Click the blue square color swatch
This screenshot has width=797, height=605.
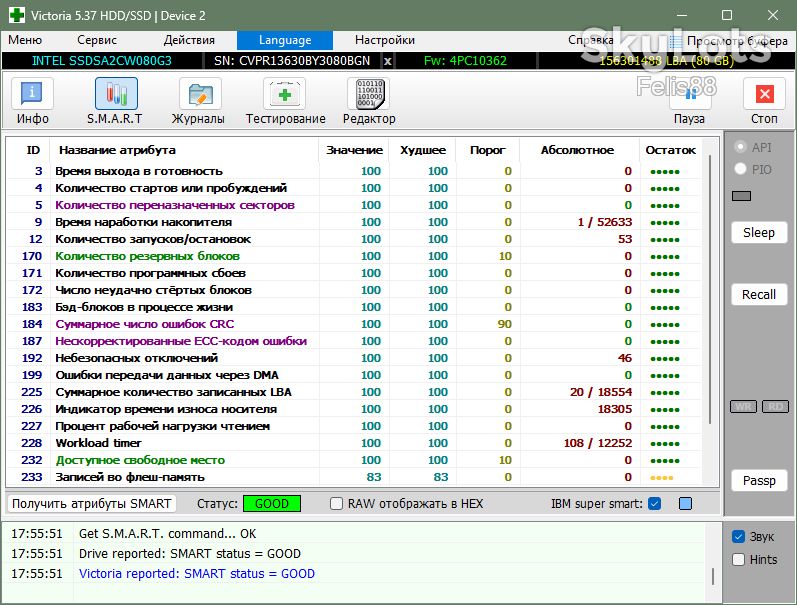[685, 503]
